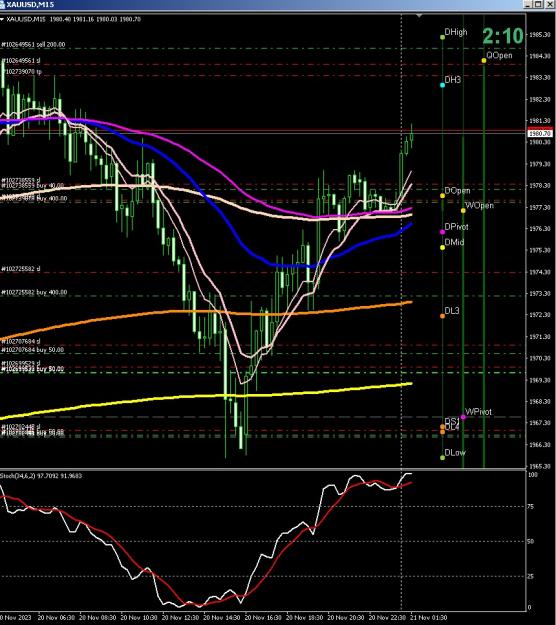The image size is (556, 625).
Task: Click the 21 Nov 01:30 time label
Action: 429,617
